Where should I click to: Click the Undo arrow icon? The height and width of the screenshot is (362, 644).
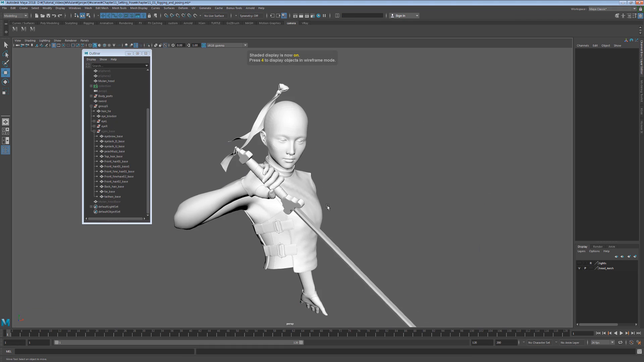click(x=54, y=16)
